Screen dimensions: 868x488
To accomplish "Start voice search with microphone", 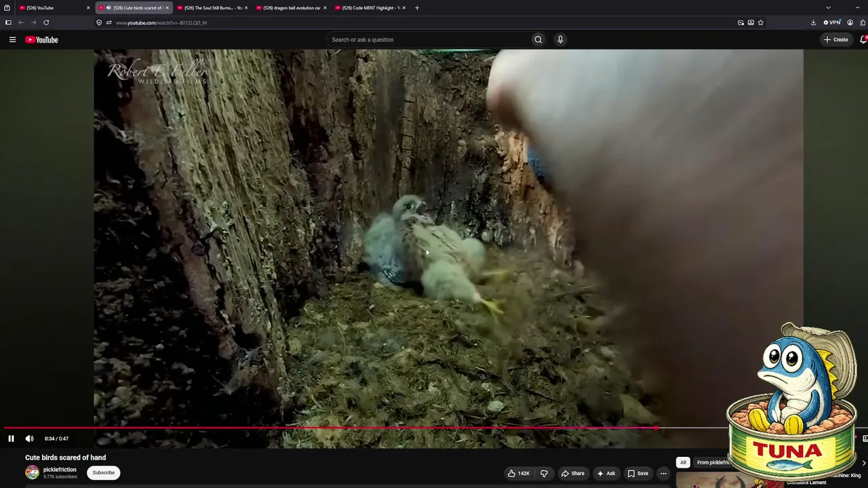I will [560, 39].
